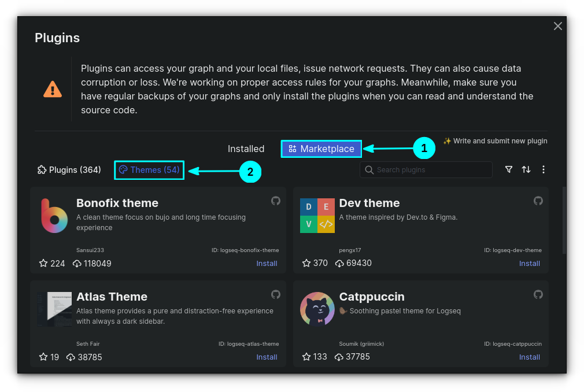584x392 pixels.
Task: Close the Plugins dialog
Action: 558,26
